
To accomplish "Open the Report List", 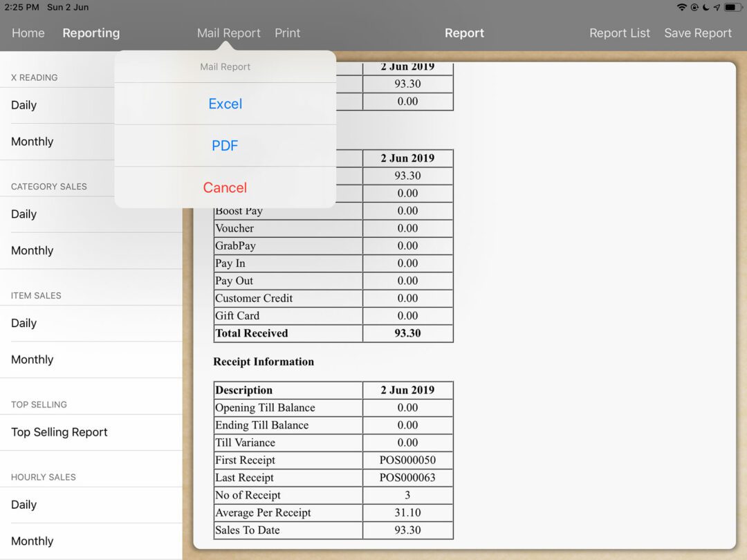I will pos(619,33).
